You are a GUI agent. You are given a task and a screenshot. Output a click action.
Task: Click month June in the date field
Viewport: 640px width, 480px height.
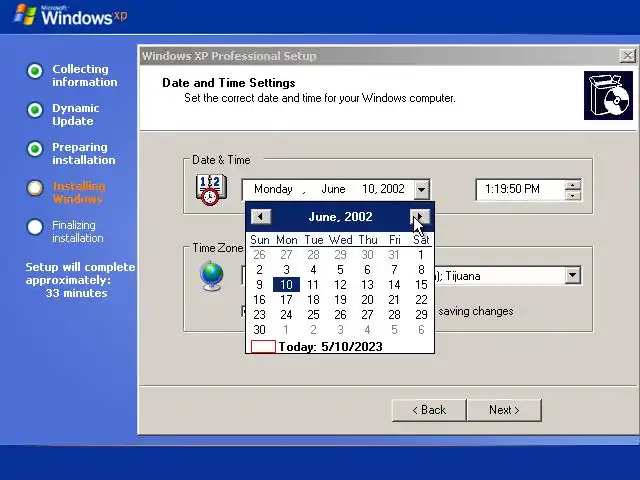(x=333, y=189)
